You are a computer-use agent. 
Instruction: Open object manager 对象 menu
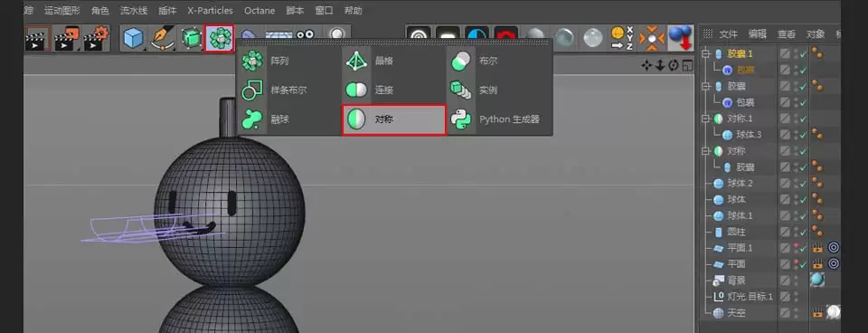[x=816, y=33]
